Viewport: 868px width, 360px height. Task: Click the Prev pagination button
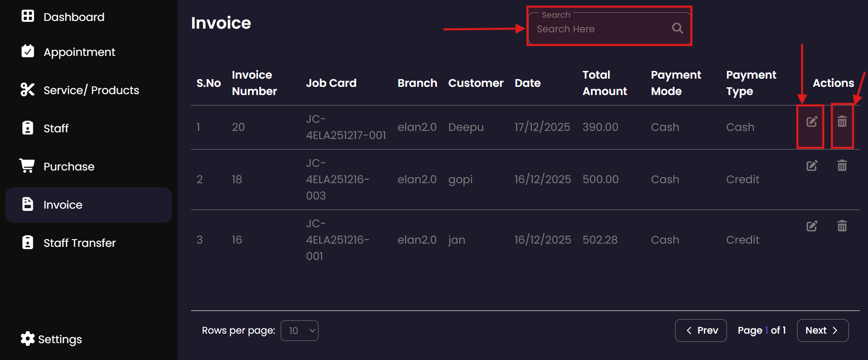tap(701, 330)
